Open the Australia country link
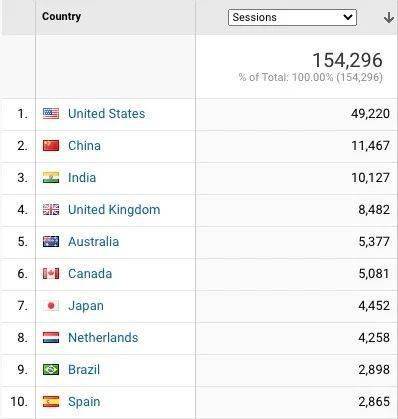The height and width of the screenshot is (419, 398). (x=94, y=242)
